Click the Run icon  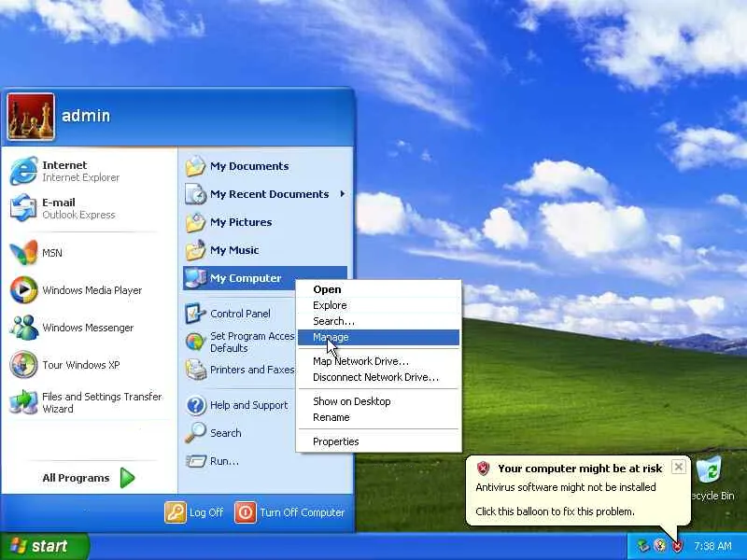tap(195, 461)
